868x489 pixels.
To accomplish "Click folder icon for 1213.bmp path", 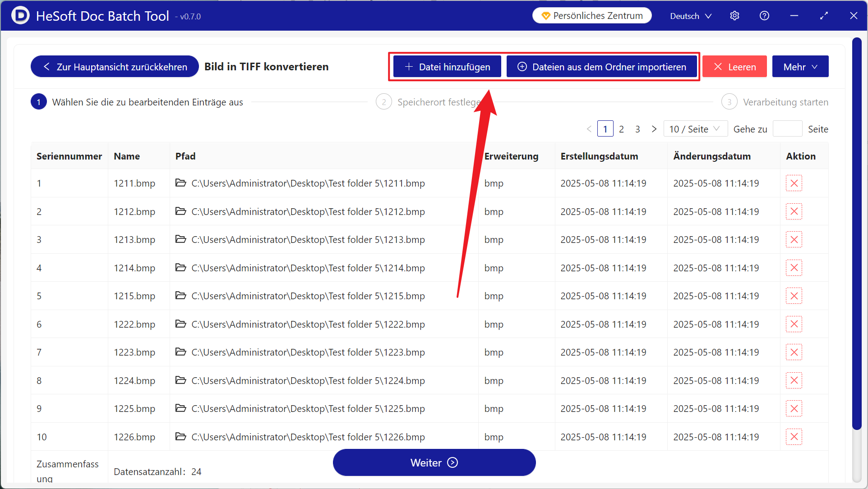I will pyautogui.click(x=181, y=239).
